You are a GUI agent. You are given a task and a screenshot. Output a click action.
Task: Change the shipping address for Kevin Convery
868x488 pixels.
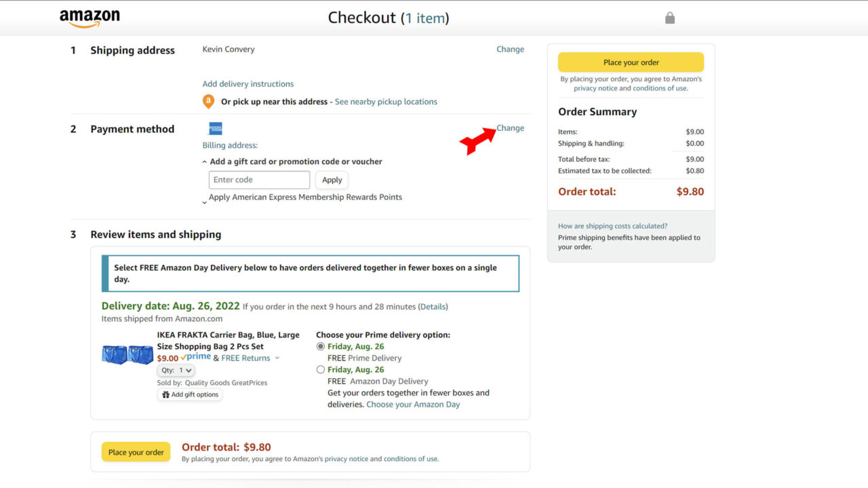pos(510,49)
